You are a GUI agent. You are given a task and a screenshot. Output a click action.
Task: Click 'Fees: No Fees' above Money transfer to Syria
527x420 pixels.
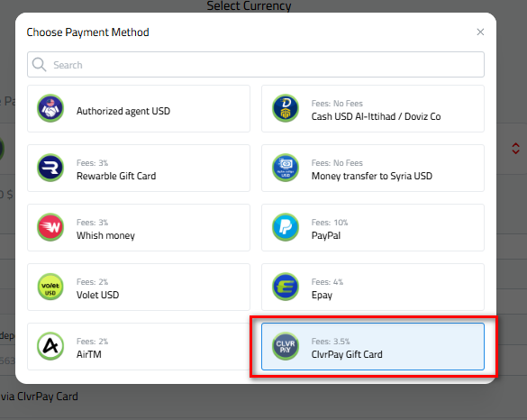337,163
